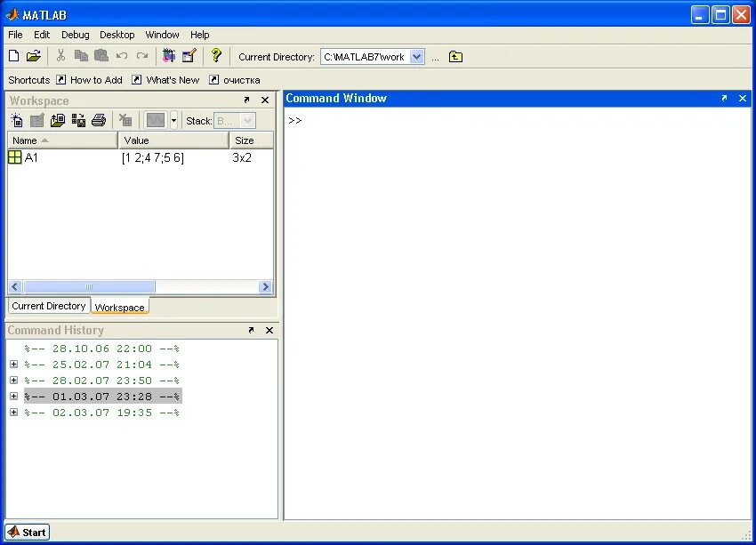
Task: Click the Value column header
Action: point(173,140)
